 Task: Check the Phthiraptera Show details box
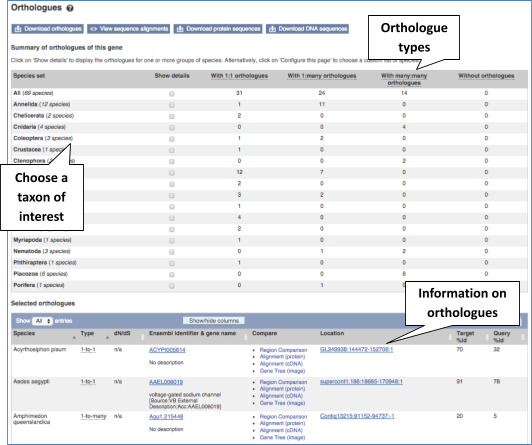tap(172, 263)
